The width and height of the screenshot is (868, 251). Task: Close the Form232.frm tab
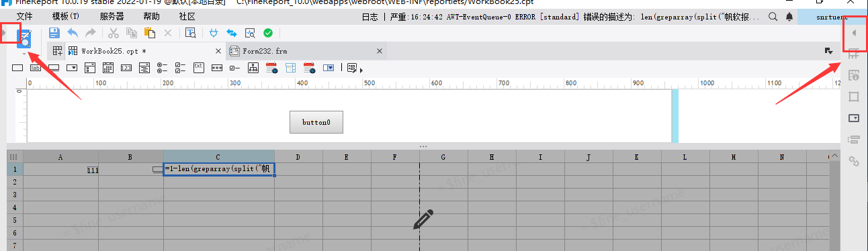point(380,51)
